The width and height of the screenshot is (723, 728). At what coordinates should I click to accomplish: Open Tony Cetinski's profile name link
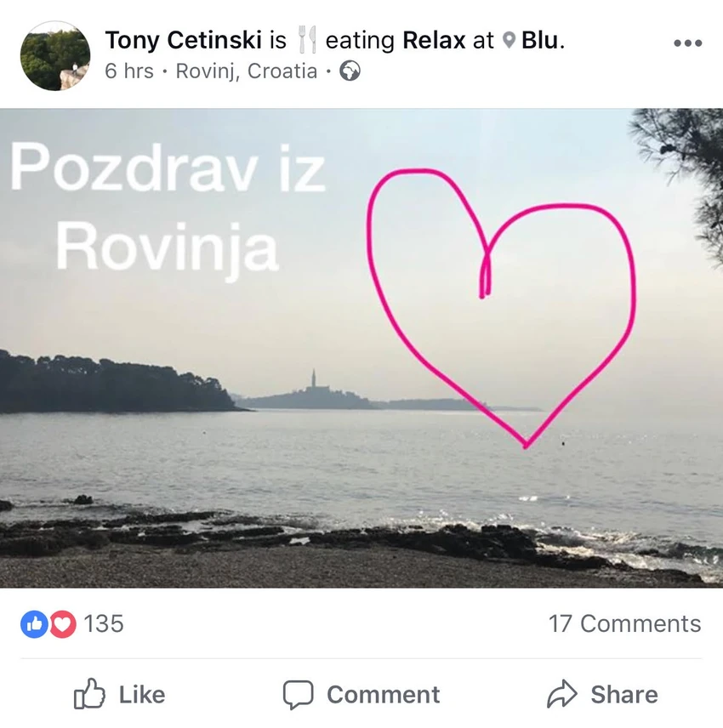(x=184, y=40)
